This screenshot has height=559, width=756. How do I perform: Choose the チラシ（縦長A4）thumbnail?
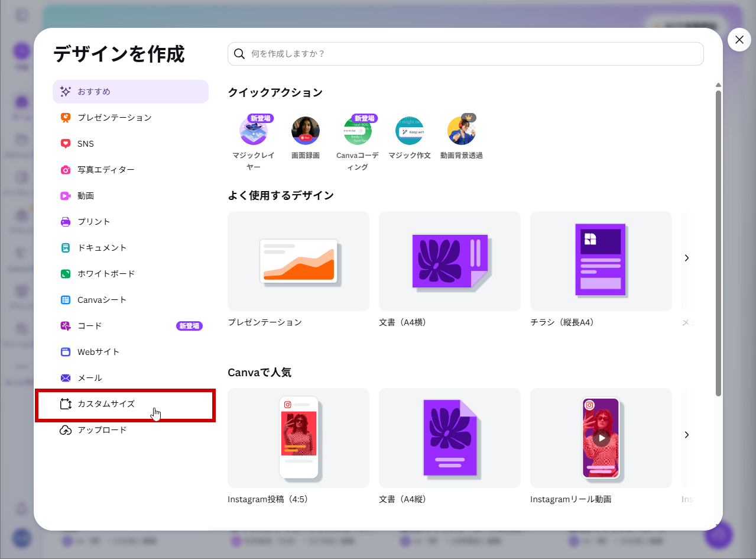pos(601,261)
